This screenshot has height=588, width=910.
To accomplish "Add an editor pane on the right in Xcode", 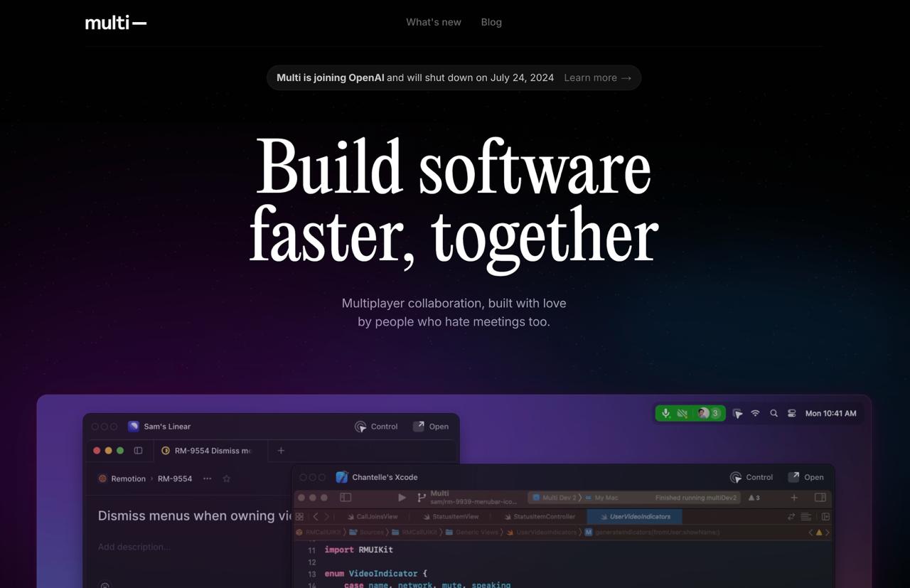I will tap(825, 517).
